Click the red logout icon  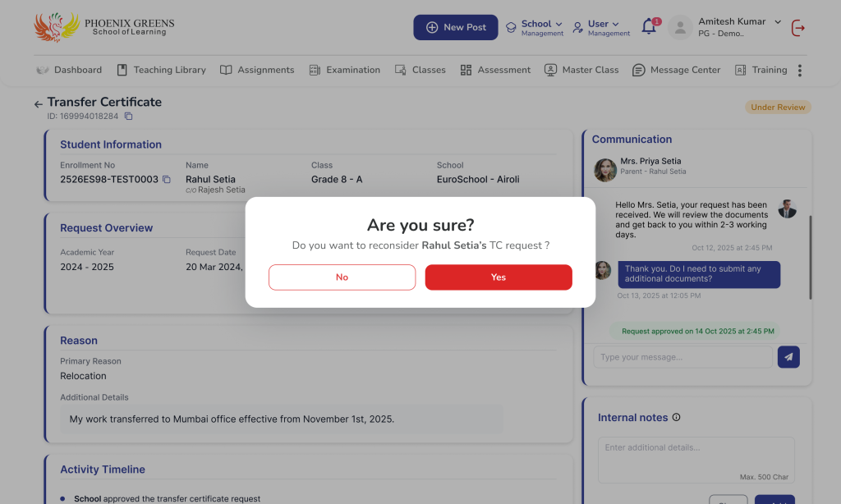[797, 28]
